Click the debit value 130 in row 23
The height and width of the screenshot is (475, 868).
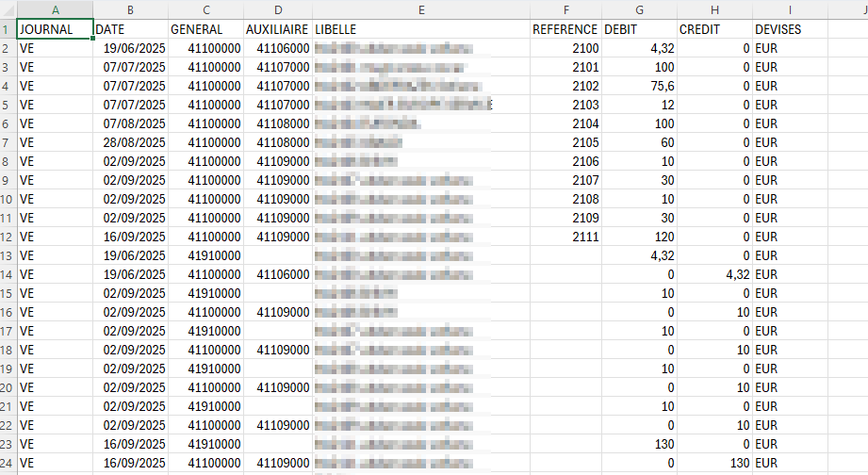pos(639,444)
